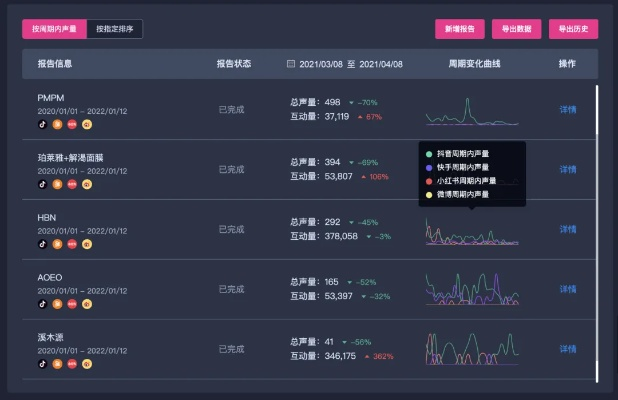Click the Weibo icon in the 溪木源 row

(87, 364)
